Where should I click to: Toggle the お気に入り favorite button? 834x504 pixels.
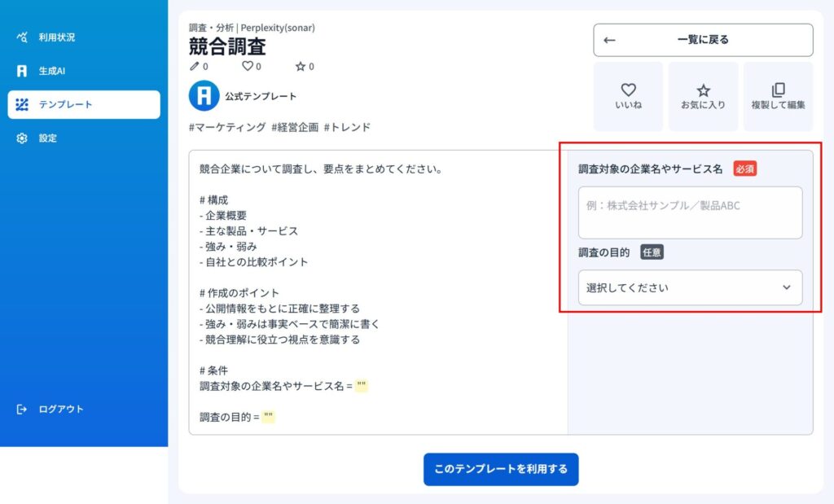point(704,96)
